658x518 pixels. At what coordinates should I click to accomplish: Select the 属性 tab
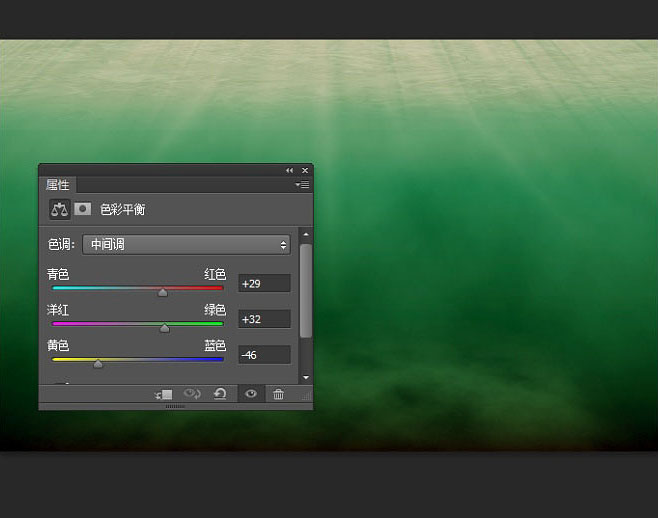point(57,185)
